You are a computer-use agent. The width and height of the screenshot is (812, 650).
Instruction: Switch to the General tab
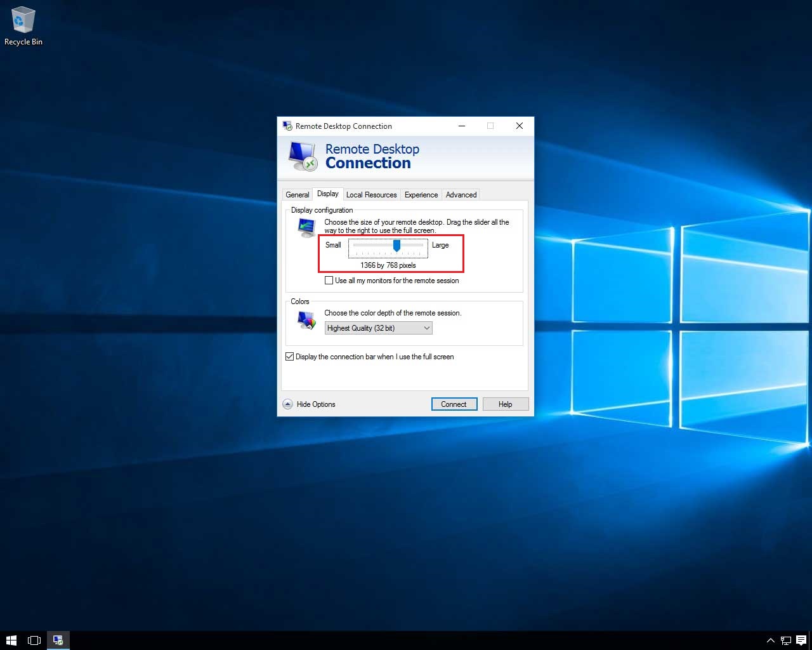[x=297, y=195]
